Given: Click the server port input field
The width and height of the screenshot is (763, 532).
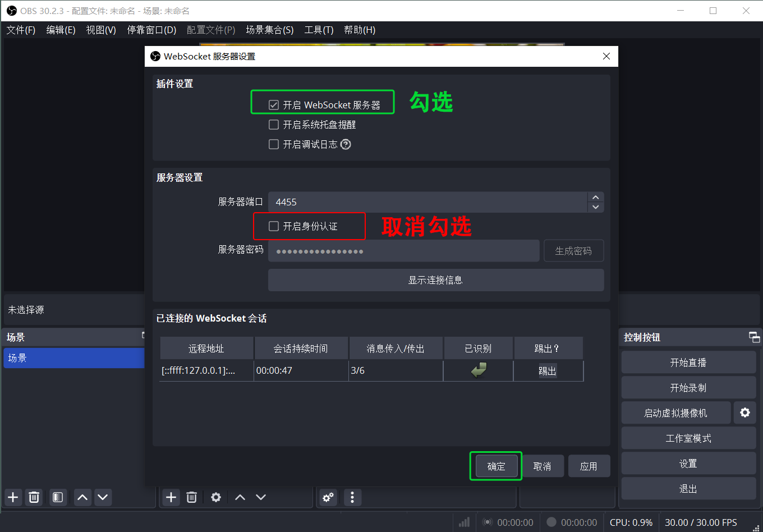Looking at the screenshot, I should [x=428, y=202].
